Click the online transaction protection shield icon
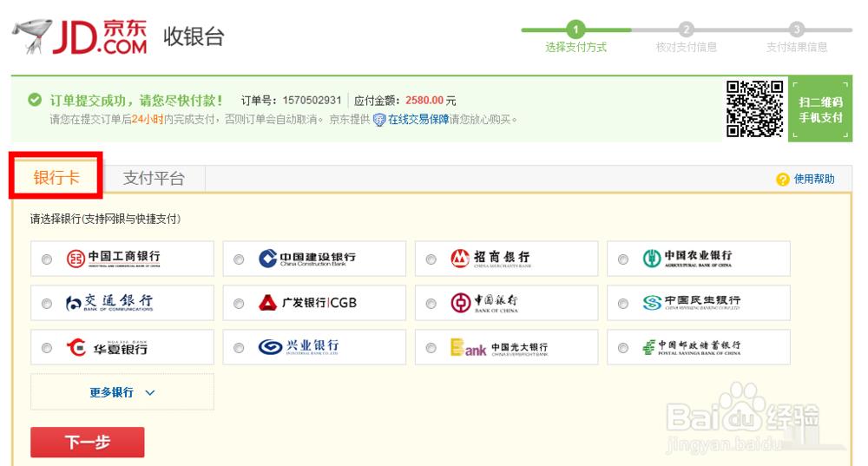This screenshot has width=868, height=466. 379,120
